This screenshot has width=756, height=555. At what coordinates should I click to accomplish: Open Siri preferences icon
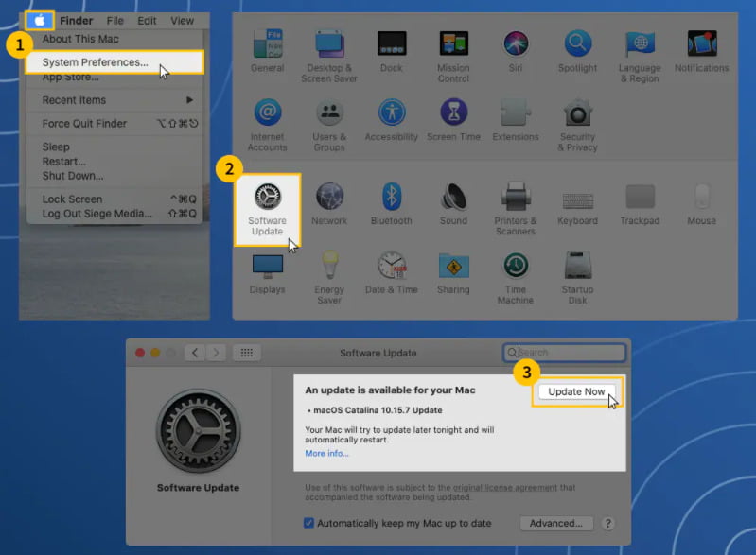coord(516,43)
